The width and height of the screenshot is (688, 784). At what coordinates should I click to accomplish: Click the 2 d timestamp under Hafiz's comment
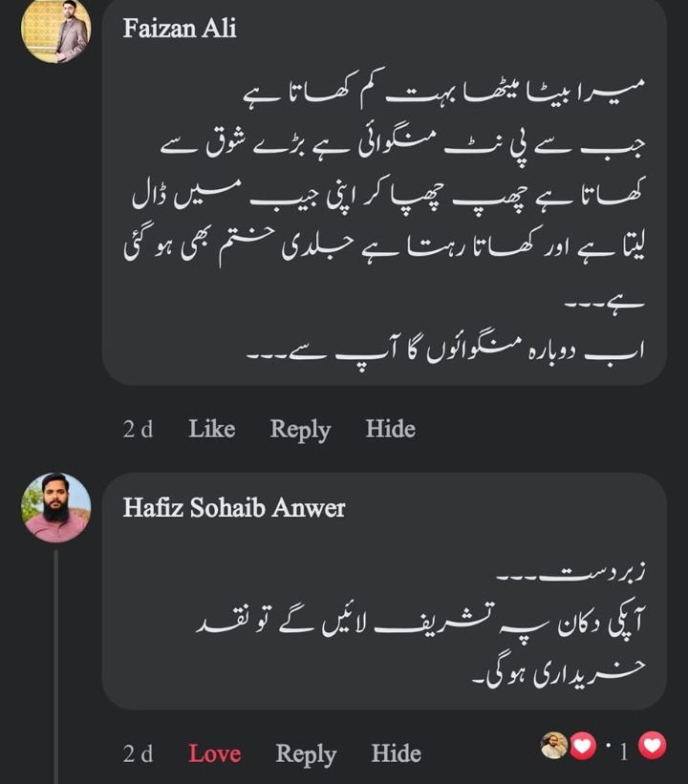[138, 753]
